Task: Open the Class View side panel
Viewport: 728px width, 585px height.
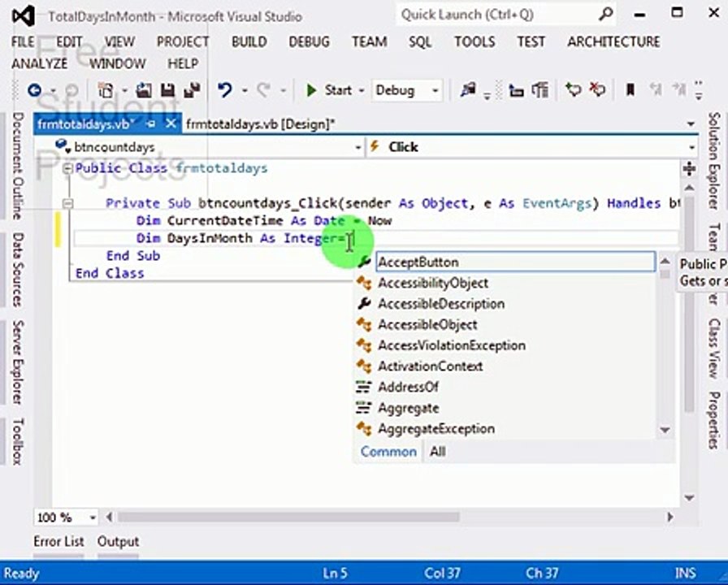Action: click(x=714, y=349)
